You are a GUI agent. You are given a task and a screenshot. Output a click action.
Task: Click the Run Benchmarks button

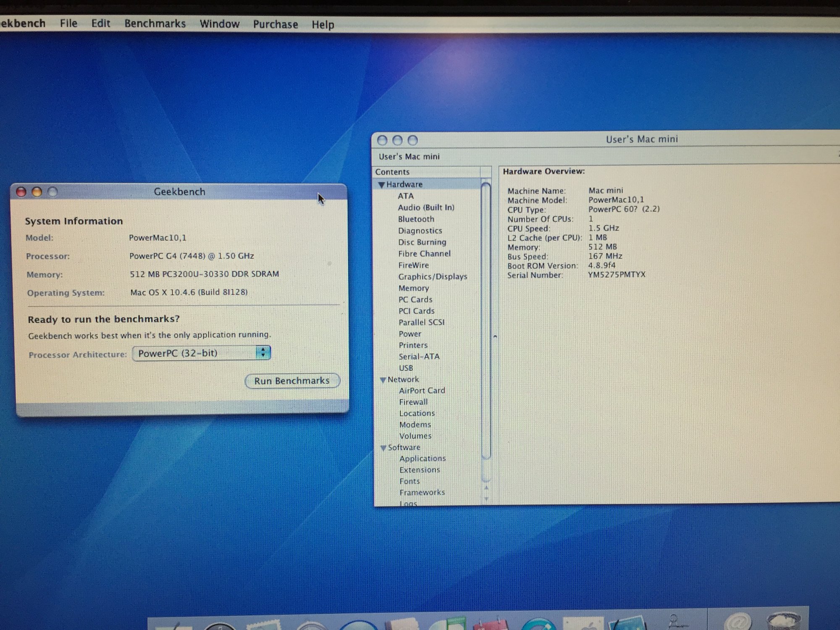pos(292,381)
